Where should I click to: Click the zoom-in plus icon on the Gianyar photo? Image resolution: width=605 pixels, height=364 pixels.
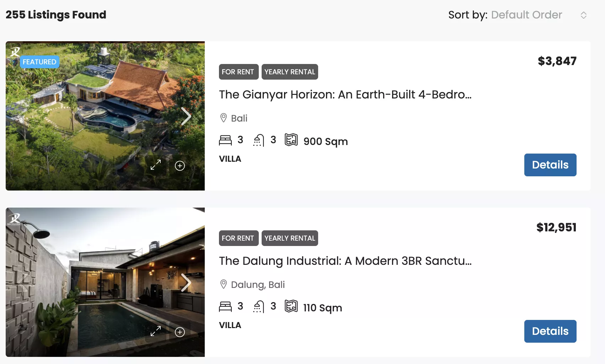[x=180, y=165]
